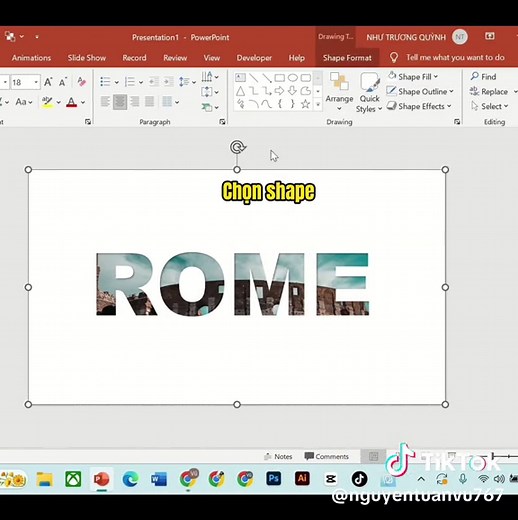This screenshot has width=518, height=520.
Task: Expand the numbering style dropdown
Action: [141, 82]
